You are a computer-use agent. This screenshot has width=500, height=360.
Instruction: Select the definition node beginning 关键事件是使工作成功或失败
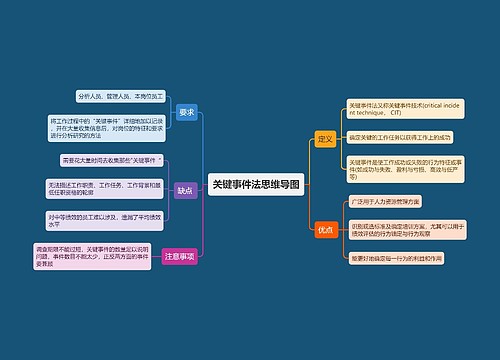[405, 169]
